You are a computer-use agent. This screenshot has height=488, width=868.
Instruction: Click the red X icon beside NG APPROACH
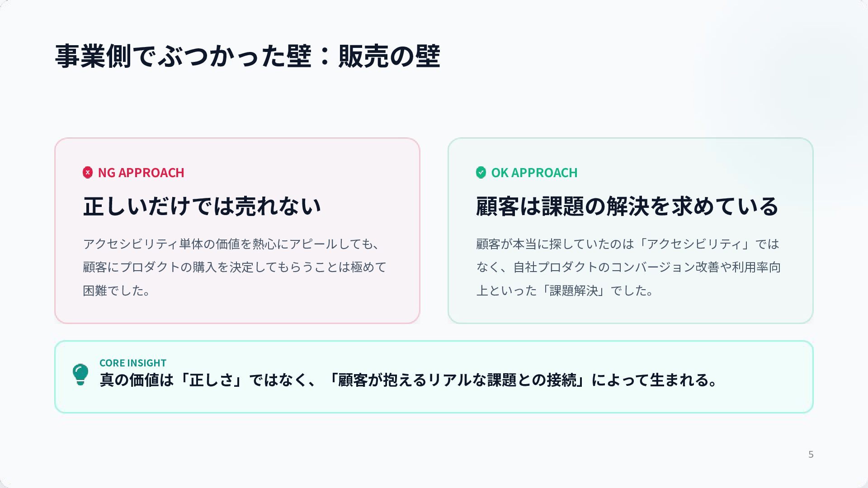coord(88,173)
